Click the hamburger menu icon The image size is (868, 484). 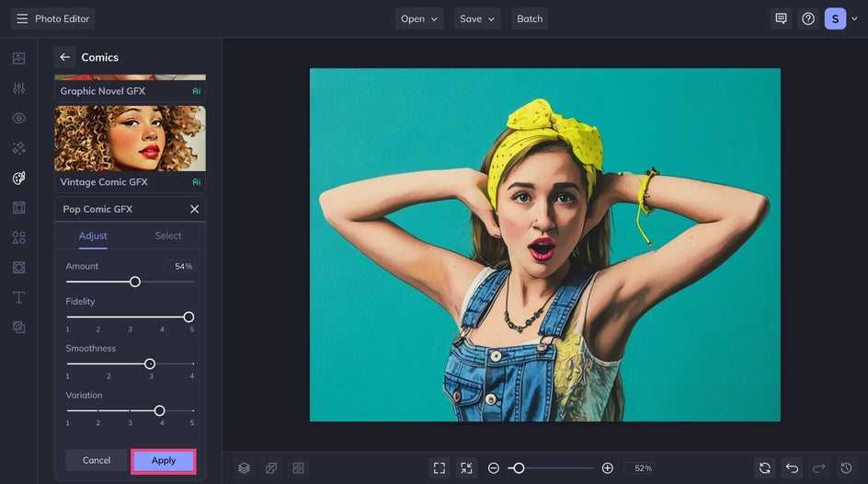22,18
